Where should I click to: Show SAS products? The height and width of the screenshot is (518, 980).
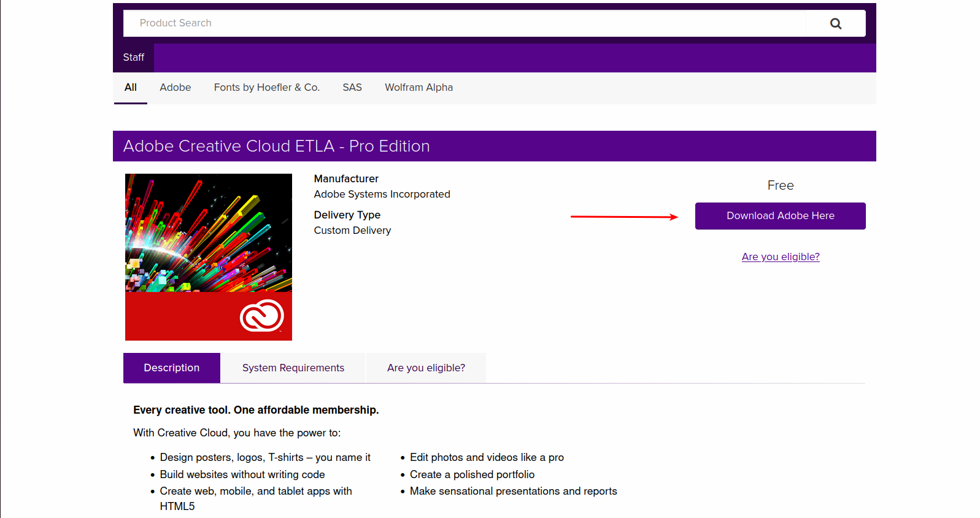[352, 88]
